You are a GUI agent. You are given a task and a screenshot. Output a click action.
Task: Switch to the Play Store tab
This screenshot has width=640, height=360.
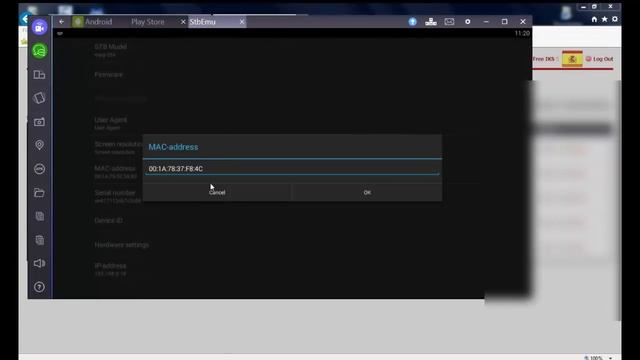148,22
